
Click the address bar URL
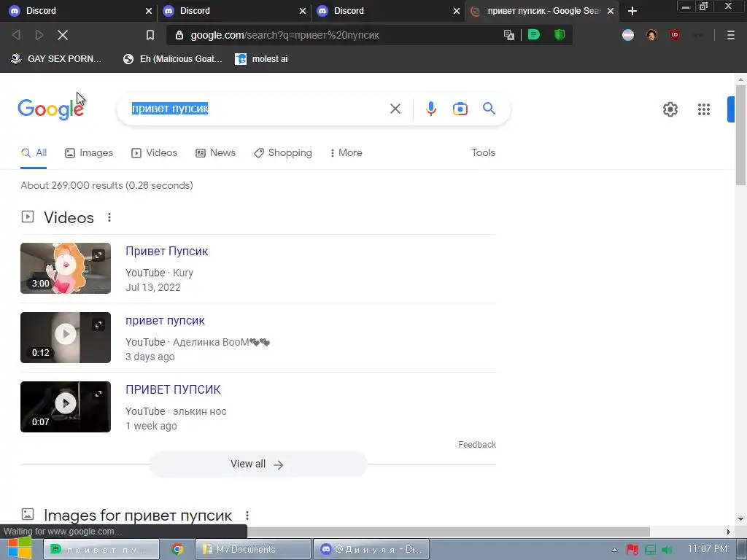coord(285,35)
